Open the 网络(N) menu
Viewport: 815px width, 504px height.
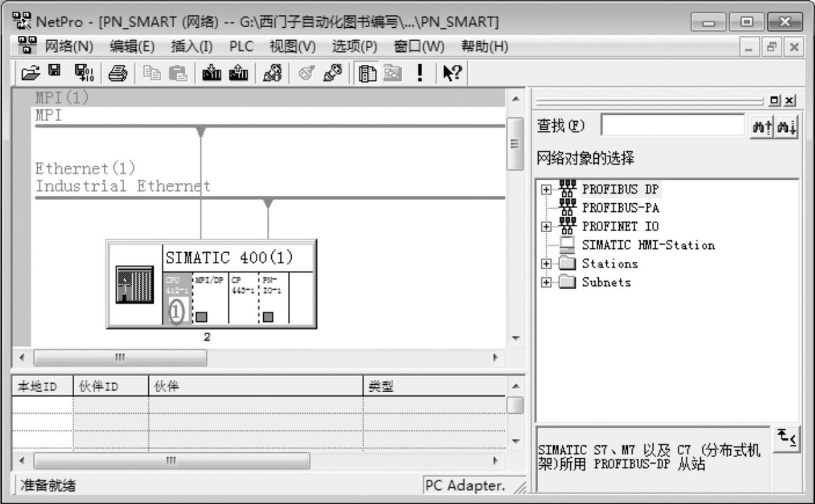coord(69,47)
